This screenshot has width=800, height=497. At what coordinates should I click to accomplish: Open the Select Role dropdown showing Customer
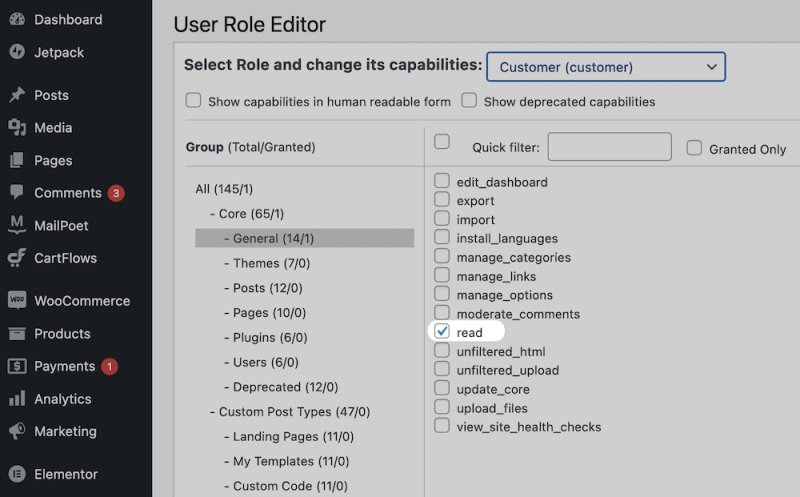tap(606, 67)
